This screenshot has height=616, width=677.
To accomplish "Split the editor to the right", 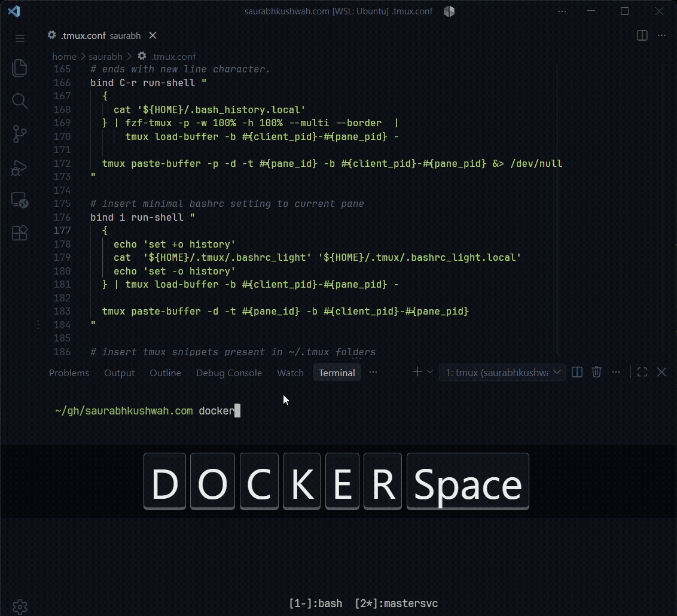I will point(642,35).
